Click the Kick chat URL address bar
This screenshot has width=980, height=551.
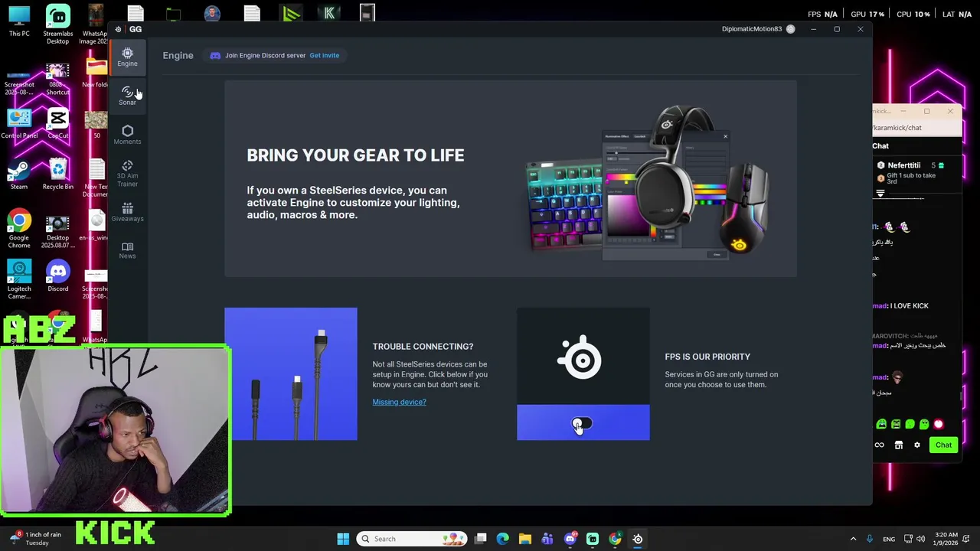[916, 128]
